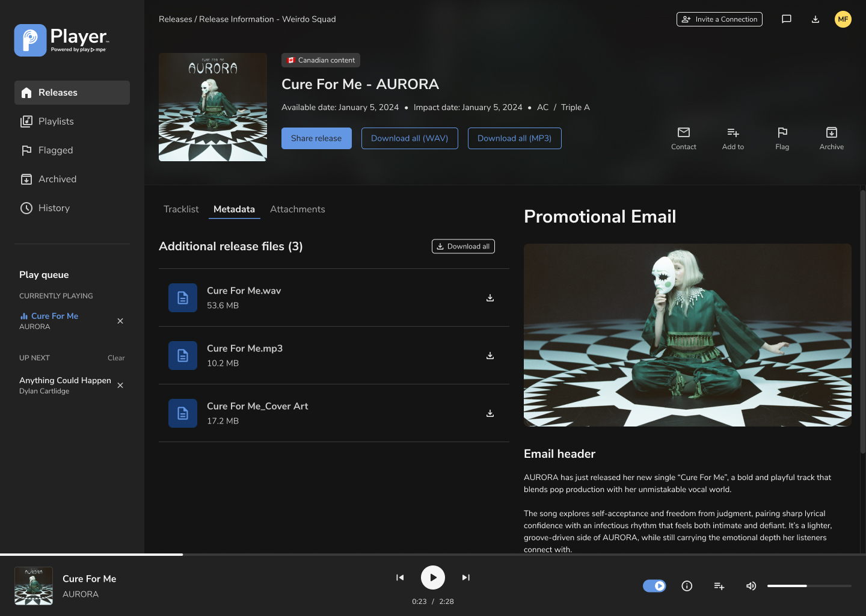This screenshot has width=866, height=616.
Task: Flag this release
Action: point(782,133)
